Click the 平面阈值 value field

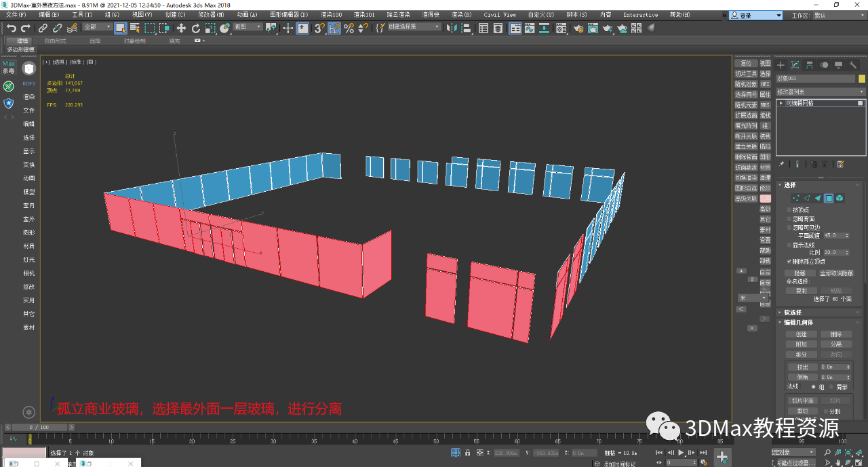835,235
